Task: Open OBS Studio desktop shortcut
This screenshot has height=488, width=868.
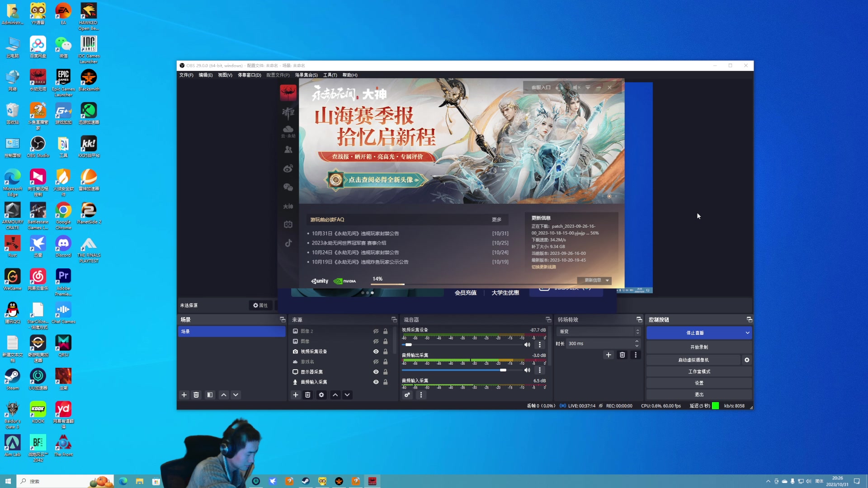Action: pyautogui.click(x=38, y=147)
